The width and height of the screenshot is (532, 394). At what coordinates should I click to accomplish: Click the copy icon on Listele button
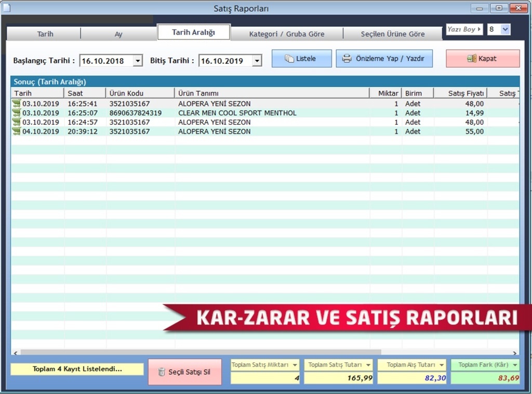point(289,58)
